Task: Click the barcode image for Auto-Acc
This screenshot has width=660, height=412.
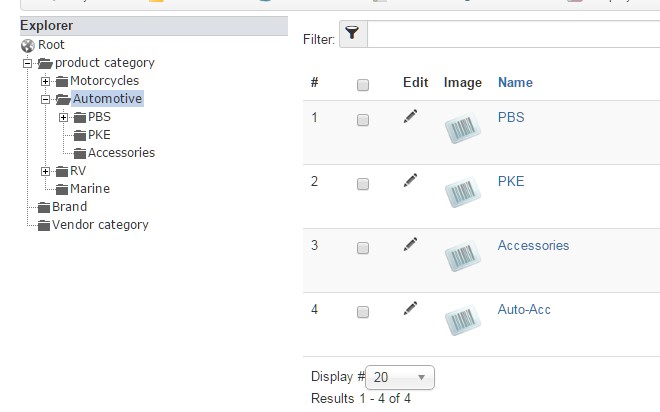Action: pos(462,322)
